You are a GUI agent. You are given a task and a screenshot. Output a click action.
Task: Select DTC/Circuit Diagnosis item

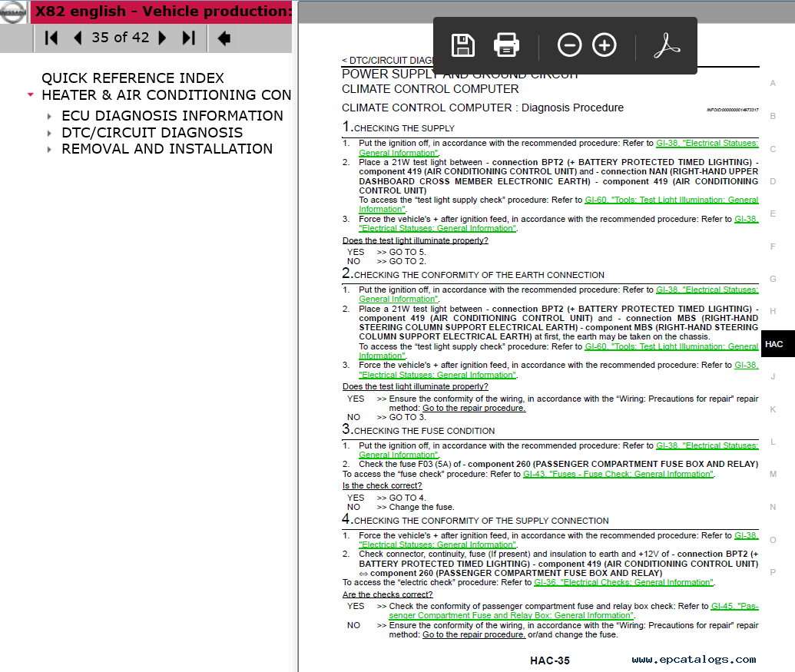pyautogui.click(x=152, y=132)
